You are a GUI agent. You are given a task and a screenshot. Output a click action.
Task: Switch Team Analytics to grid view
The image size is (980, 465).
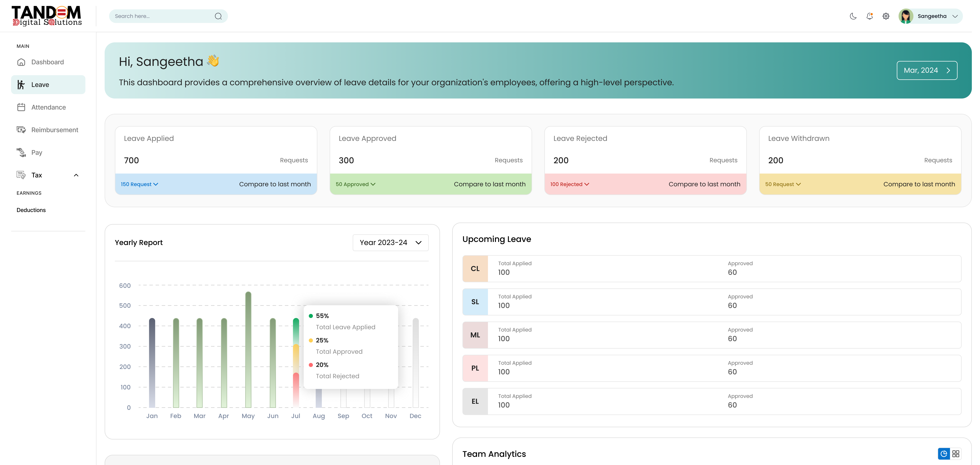(956, 454)
